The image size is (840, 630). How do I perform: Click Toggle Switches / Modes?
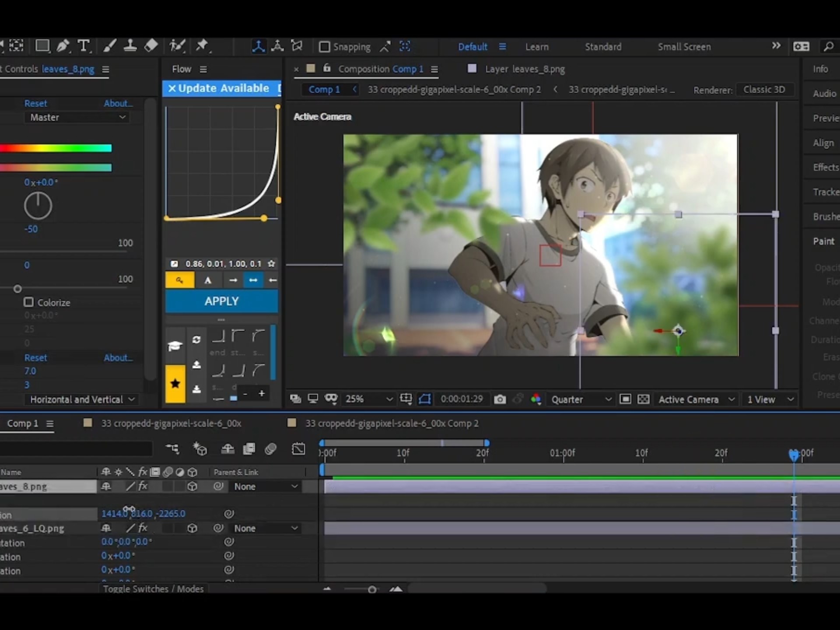coord(153,589)
